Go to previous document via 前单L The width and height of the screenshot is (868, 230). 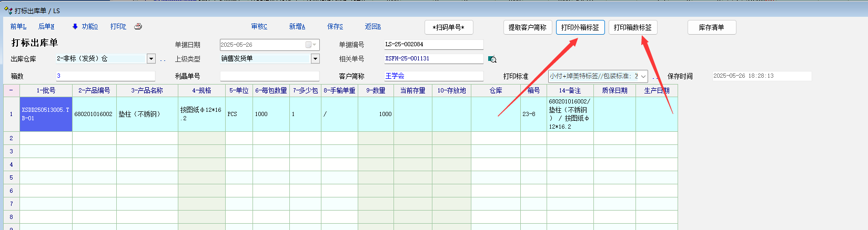tap(18, 26)
